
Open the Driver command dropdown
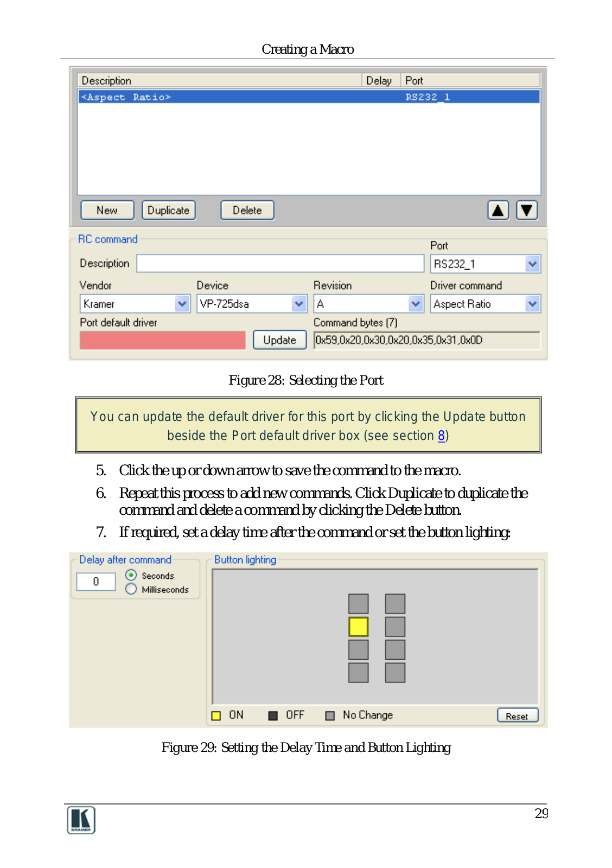[486, 304]
